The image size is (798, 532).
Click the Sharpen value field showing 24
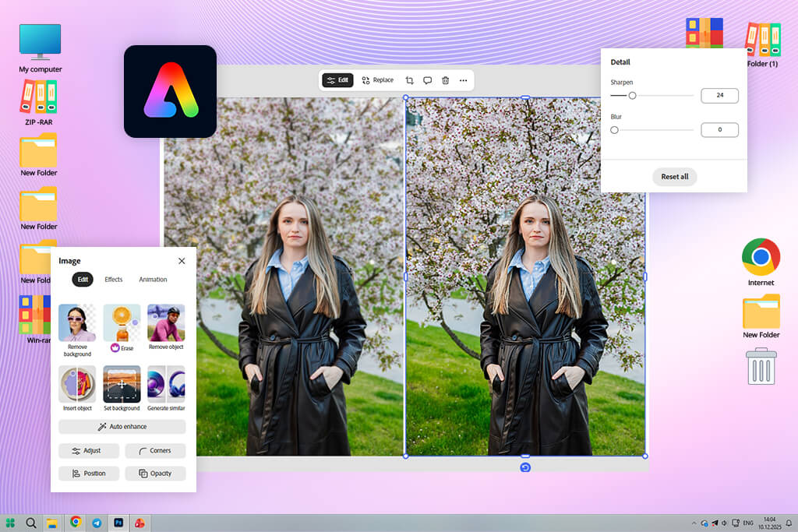tap(719, 96)
